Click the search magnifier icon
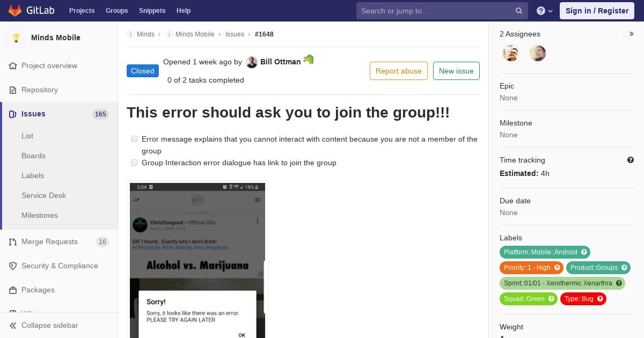 coord(519,11)
